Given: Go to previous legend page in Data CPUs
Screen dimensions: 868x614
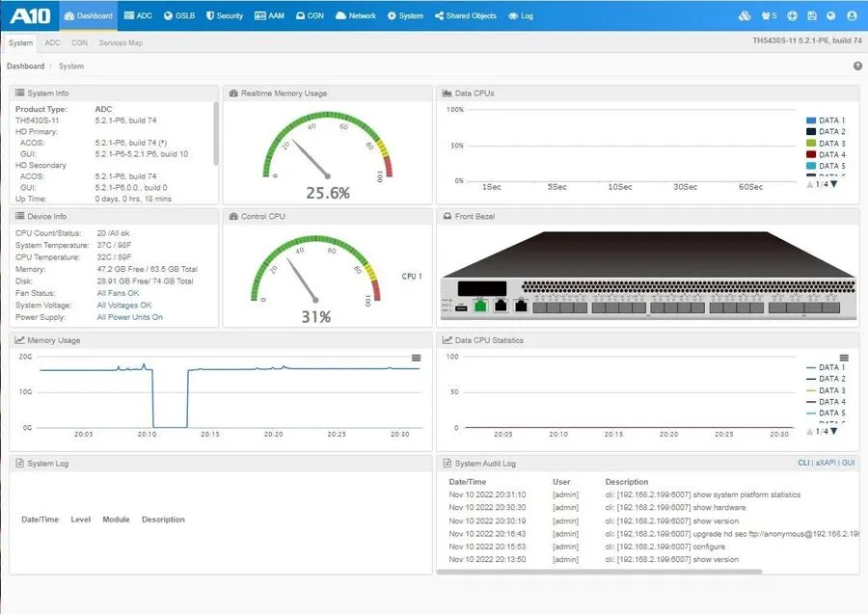Looking at the screenshot, I should [x=810, y=184].
